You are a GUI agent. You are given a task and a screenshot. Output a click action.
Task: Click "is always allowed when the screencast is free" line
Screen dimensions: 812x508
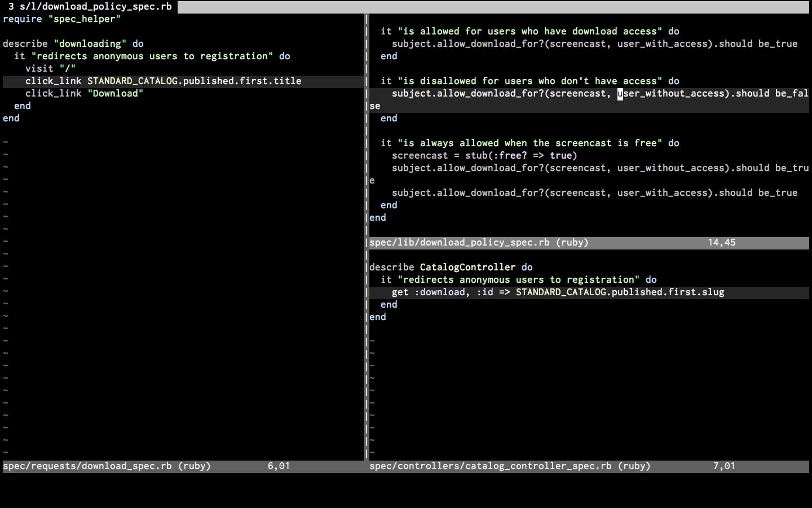click(530, 143)
